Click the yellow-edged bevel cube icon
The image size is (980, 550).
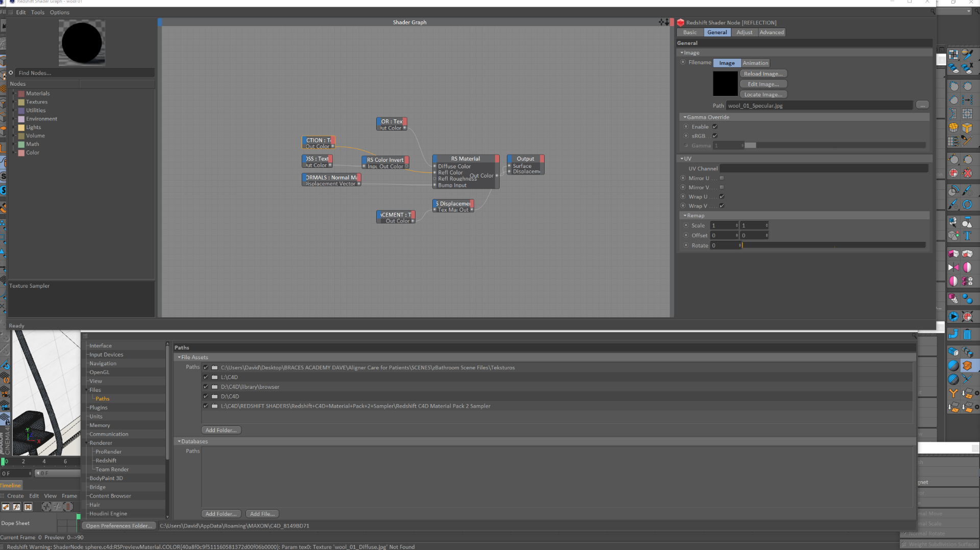point(967,128)
